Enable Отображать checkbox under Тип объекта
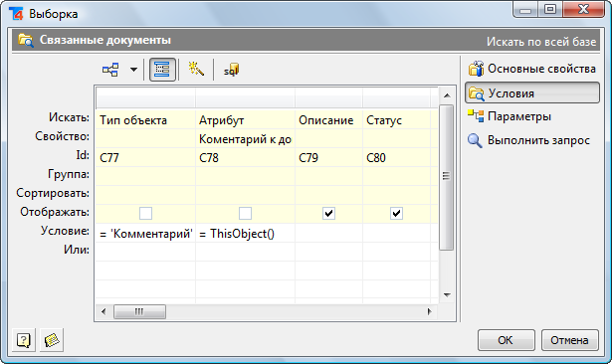The width and height of the screenshot is (612, 364). [145, 214]
